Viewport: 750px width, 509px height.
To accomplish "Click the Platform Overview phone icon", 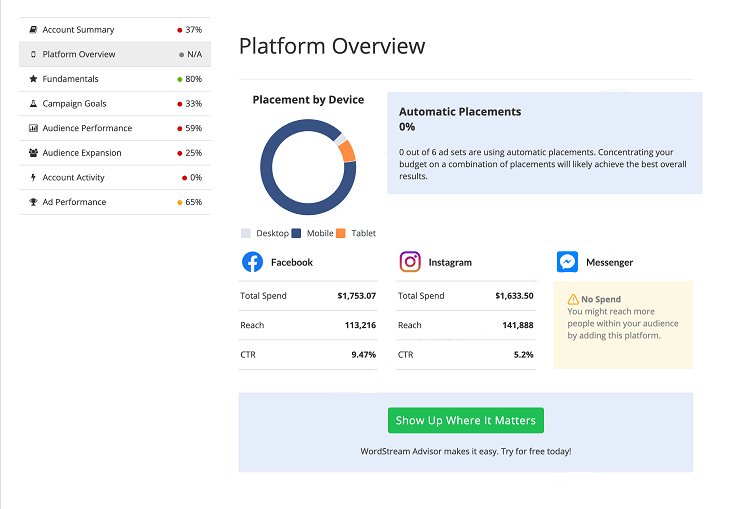I will click(33, 54).
